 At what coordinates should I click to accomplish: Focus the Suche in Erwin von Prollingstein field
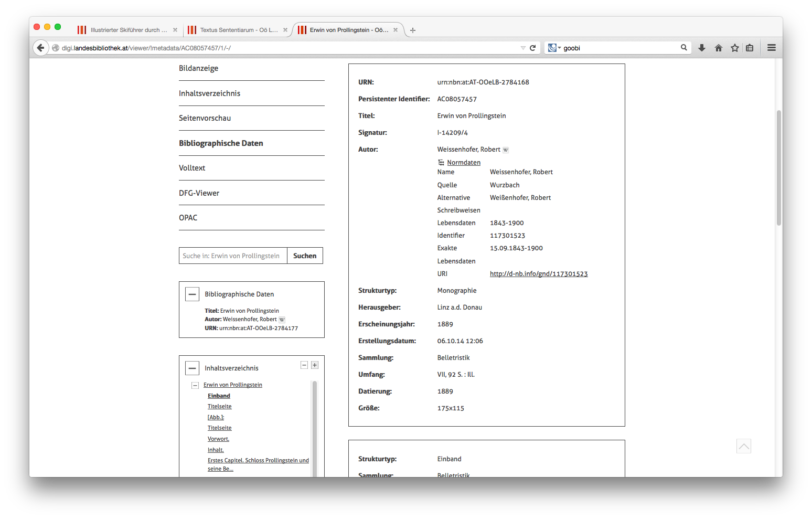point(233,256)
